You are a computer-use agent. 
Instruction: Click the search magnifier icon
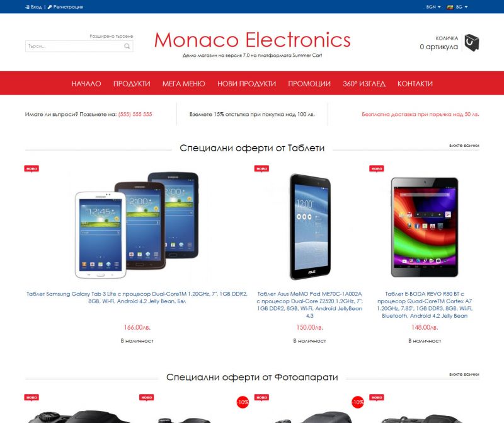pyautogui.click(x=127, y=46)
